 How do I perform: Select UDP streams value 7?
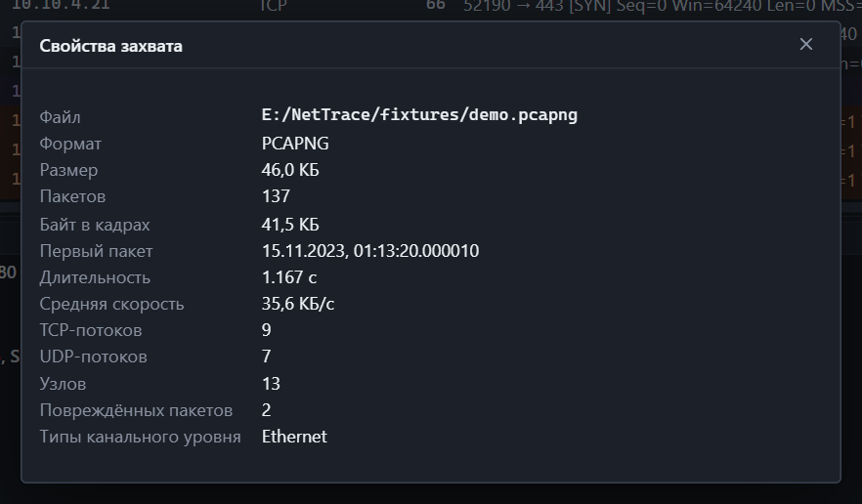coord(267,357)
